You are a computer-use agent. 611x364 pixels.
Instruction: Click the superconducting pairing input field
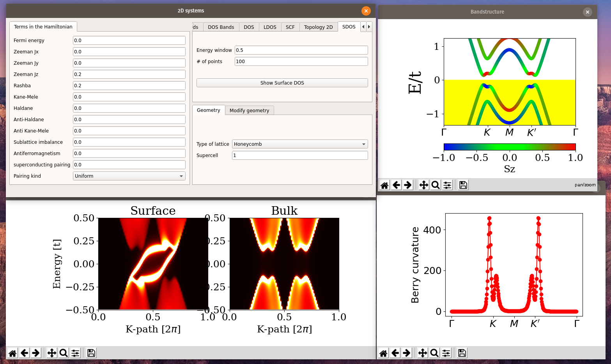129,165
